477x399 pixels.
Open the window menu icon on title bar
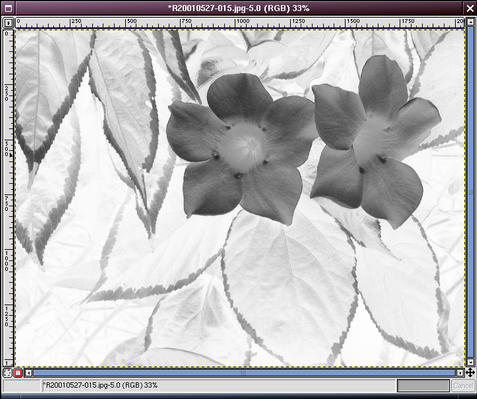[9, 8]
